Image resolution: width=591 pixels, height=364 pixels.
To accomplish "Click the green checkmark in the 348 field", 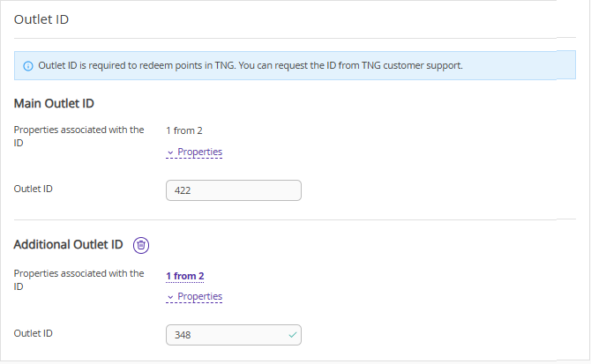I will [292, 335].
